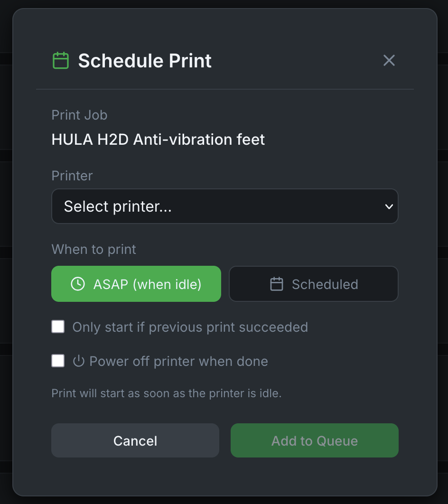
Task: Click the Cancel button
Action: 135,440
